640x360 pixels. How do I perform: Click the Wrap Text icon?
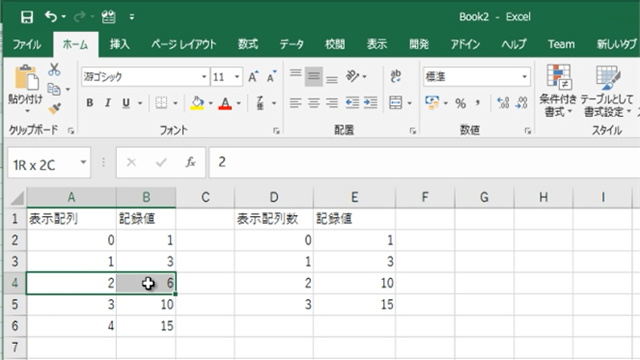[x=396, y=76]
